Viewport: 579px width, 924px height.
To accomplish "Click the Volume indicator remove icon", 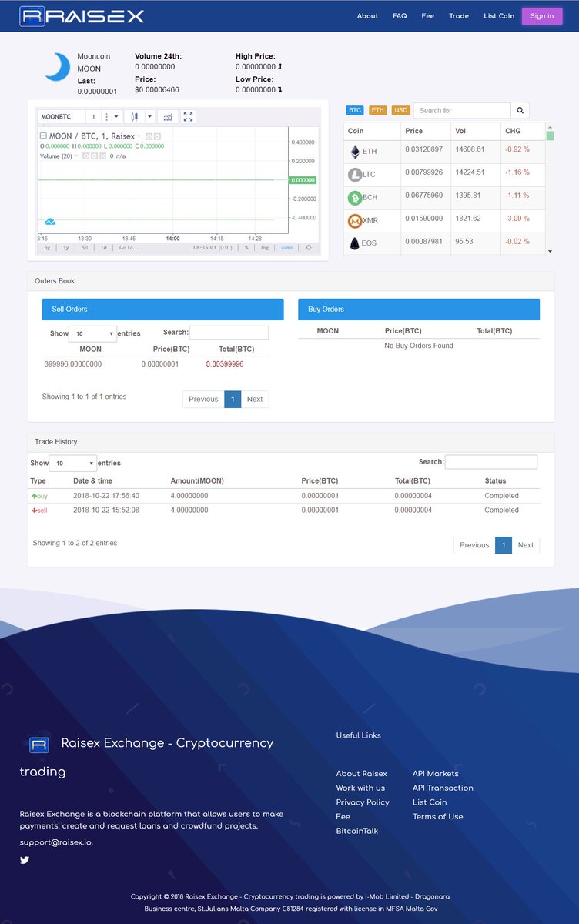I will click(x=102, y=156).
